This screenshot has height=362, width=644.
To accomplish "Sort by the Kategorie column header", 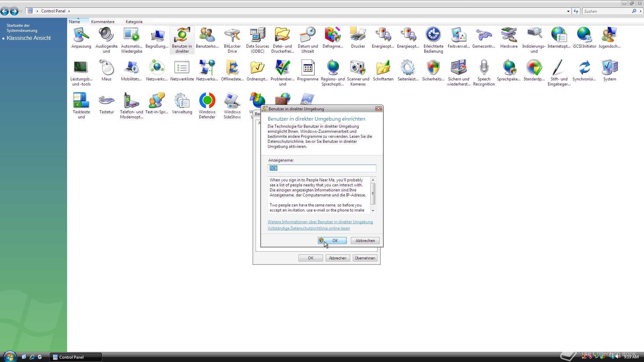I will pos(138,22).
